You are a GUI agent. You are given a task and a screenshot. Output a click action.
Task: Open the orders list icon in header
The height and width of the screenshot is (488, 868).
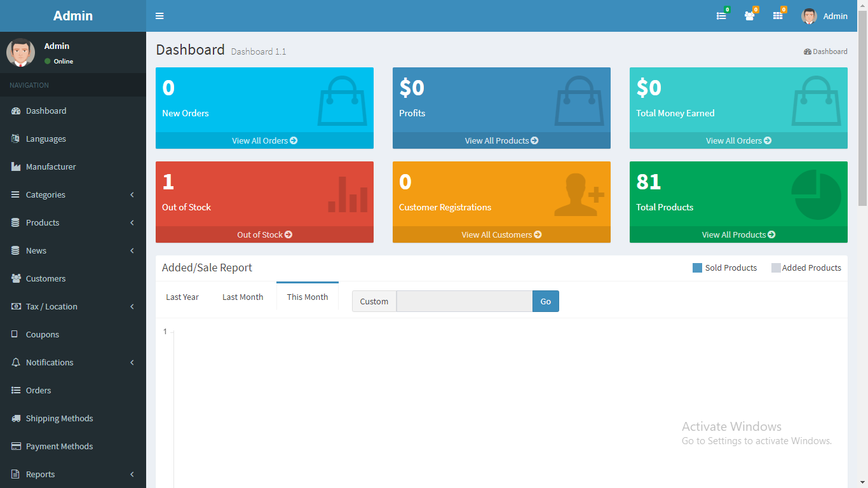coord(721,16)
